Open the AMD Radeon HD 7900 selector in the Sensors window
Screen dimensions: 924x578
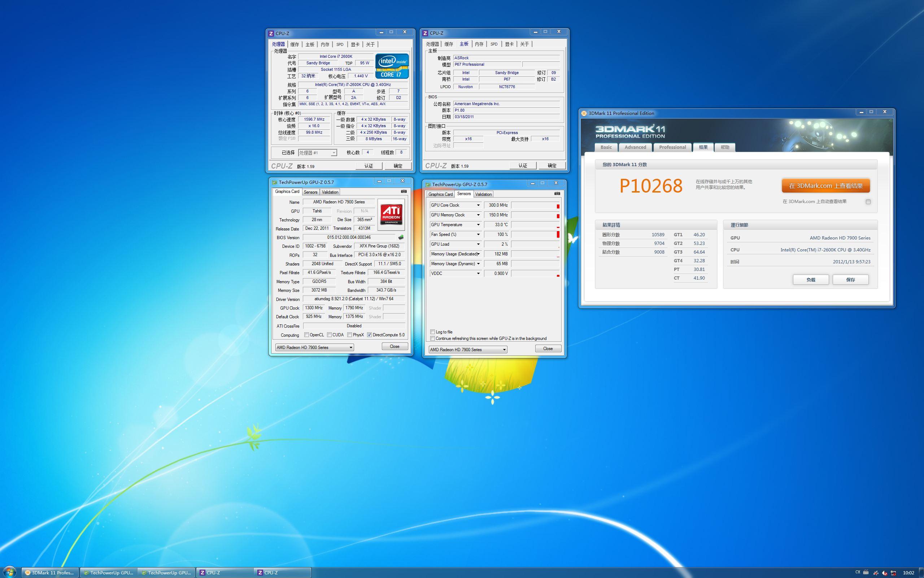coord(468,350)
